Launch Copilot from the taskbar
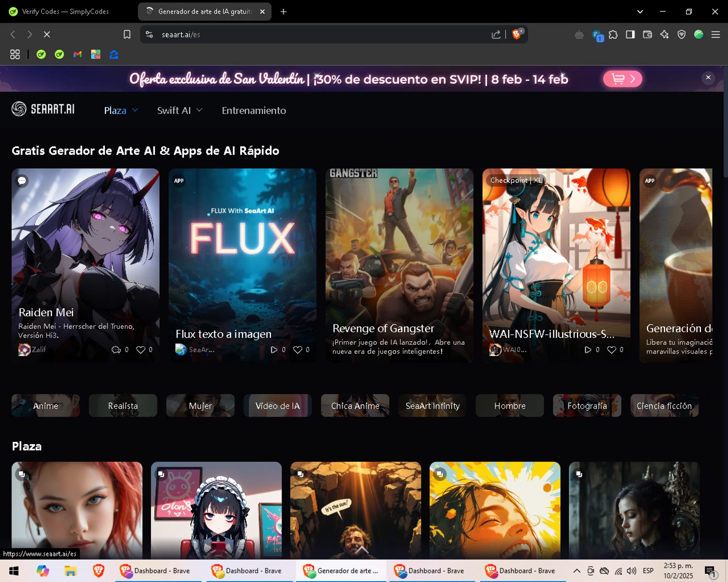Screen dimensions: 728x582 click(43, 571)
